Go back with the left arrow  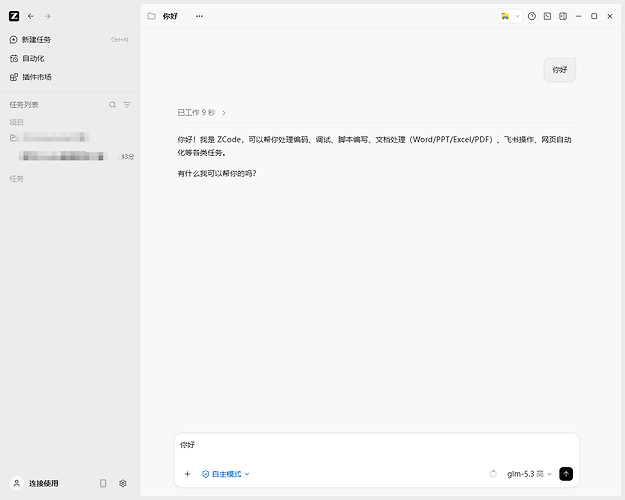click(31, 16)
